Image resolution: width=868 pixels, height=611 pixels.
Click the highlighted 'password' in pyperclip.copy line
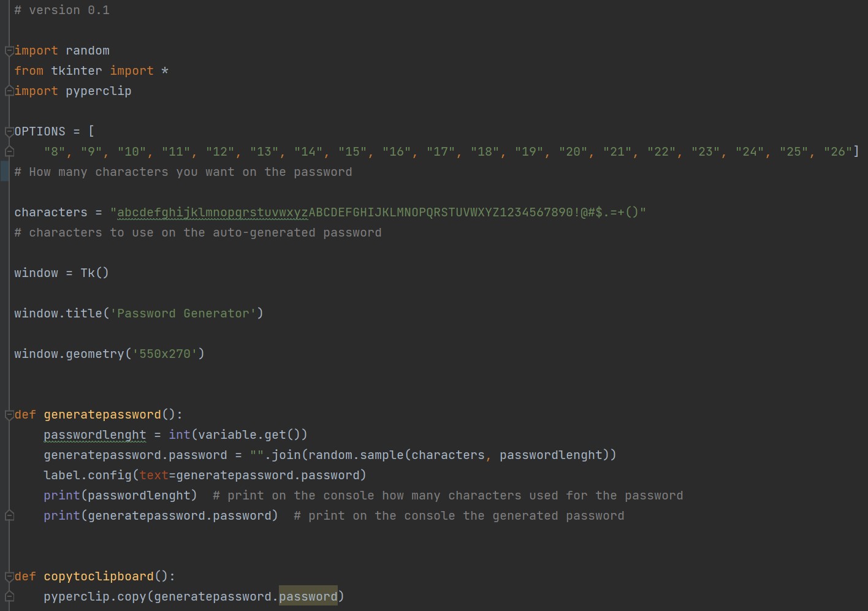[x=308, y=597]
